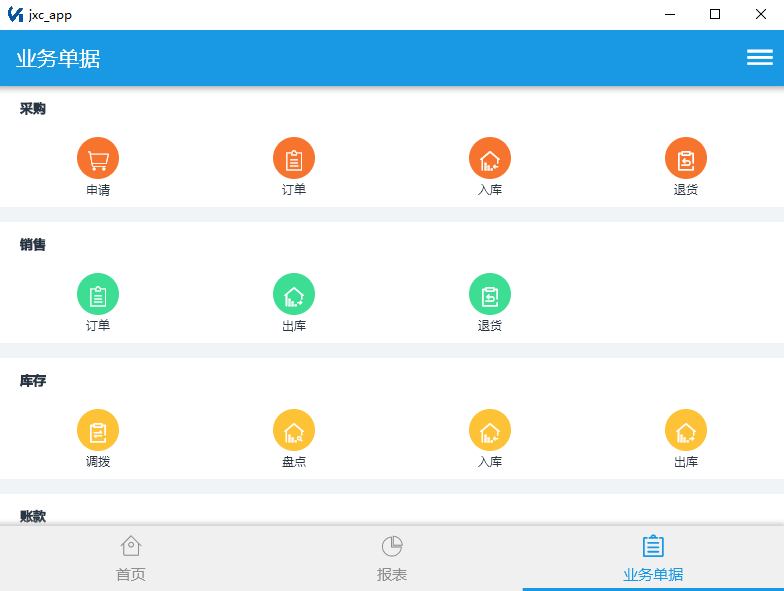Maximize the jxc_app window
784x591 pixels.
pos(715,14)
